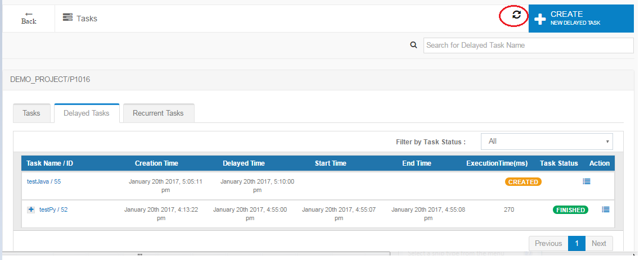Open the Filter by Task Status dropdown
Viewport: 644px width, 260px height.
click(x=547, y=142)
